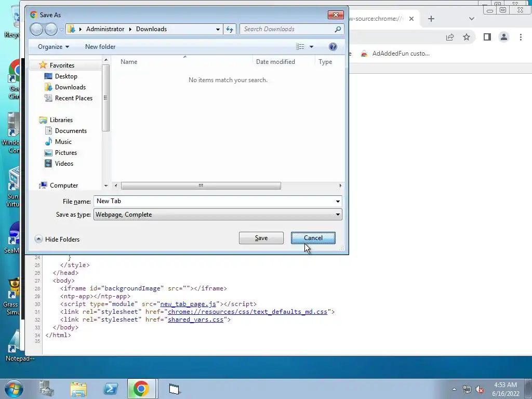Click Administrator in the address breadcrumb

(x=105, y=29)
